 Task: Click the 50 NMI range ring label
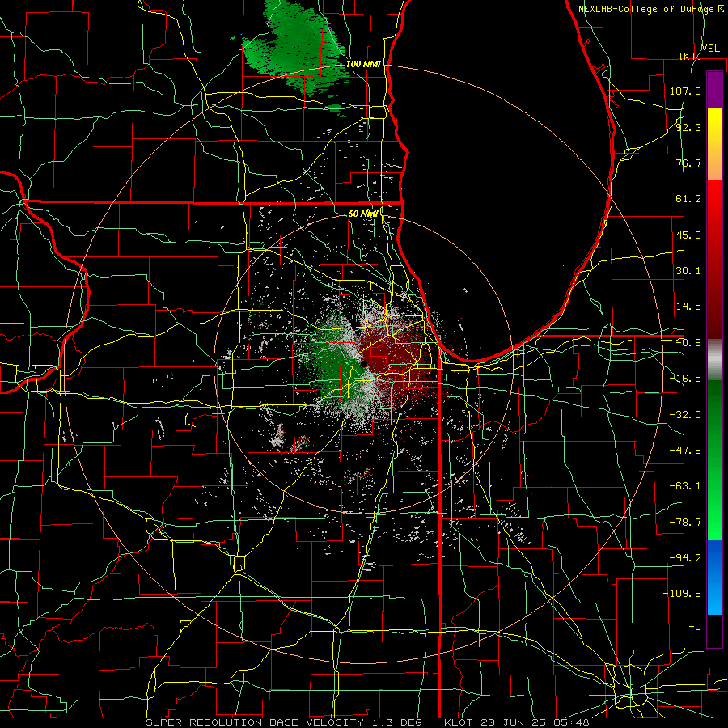(363, 214)
